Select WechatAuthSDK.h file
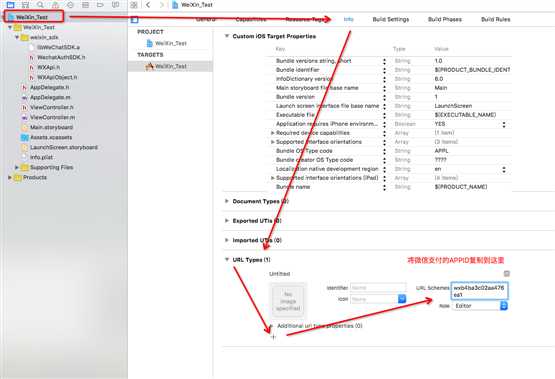The height and width of the screenshot is (379, 555). (x=61, y=57)
